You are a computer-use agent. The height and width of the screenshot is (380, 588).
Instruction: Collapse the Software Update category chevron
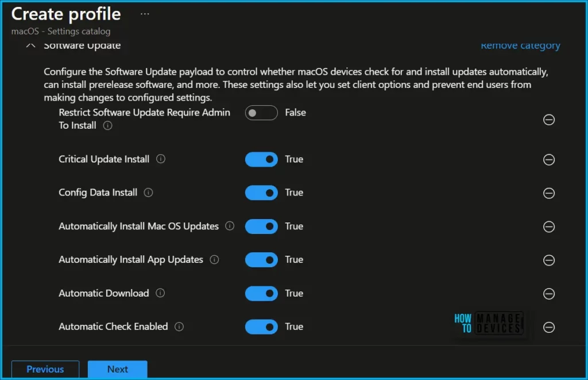click(31, 46)
